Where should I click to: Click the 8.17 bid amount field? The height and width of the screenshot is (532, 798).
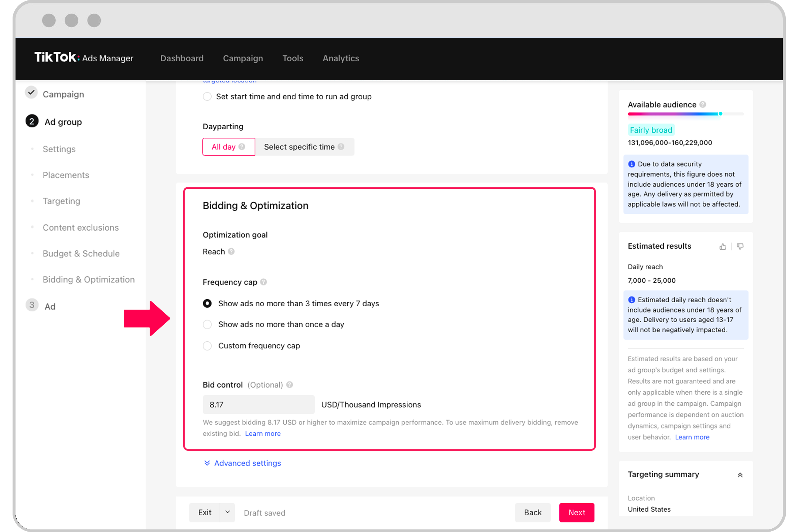pos(258,404)
